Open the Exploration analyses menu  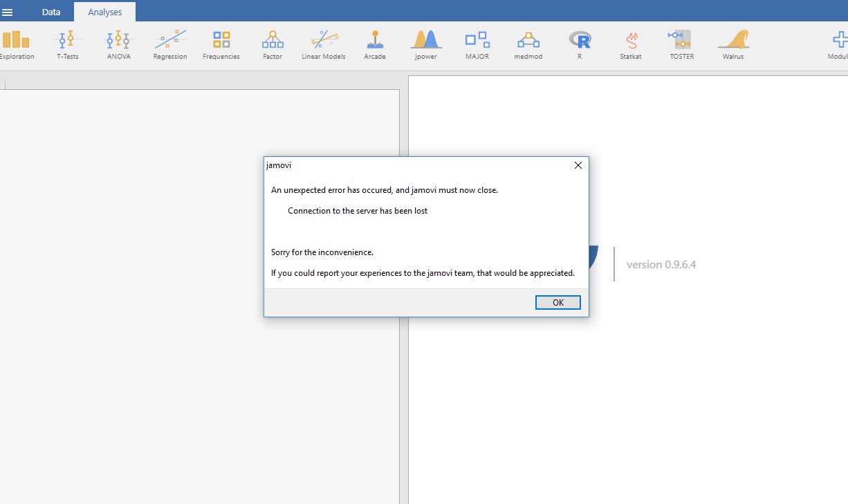17,45
